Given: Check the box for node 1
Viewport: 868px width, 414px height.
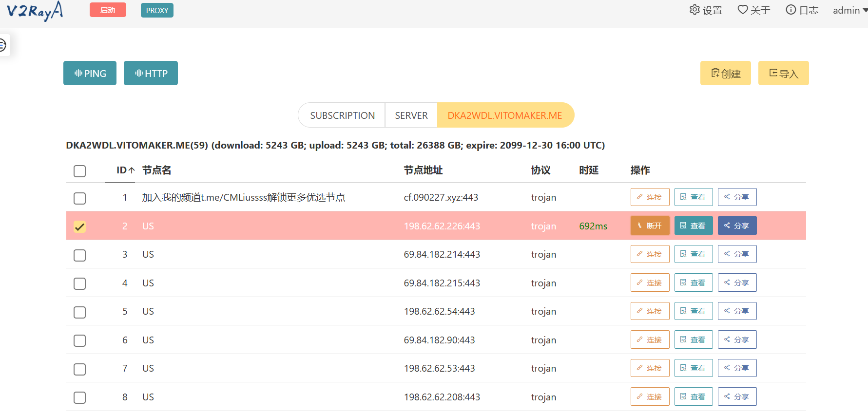Looking at the screenshot, I should 79,198.
